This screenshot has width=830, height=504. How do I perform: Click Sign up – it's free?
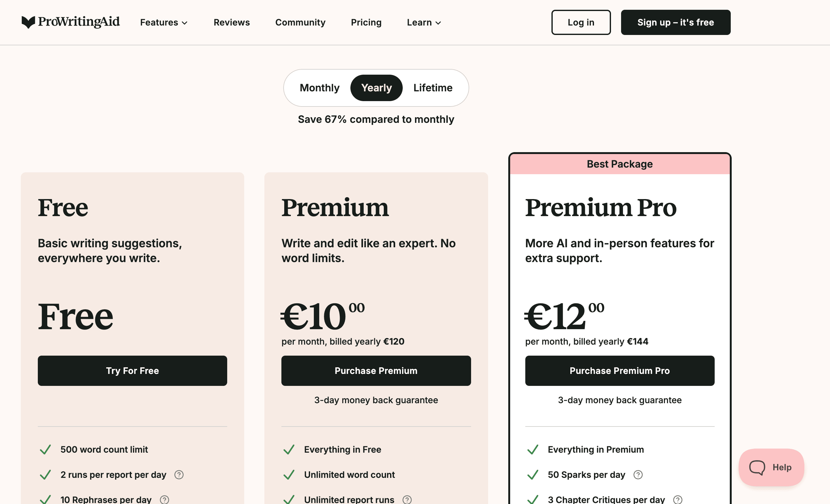675,22
